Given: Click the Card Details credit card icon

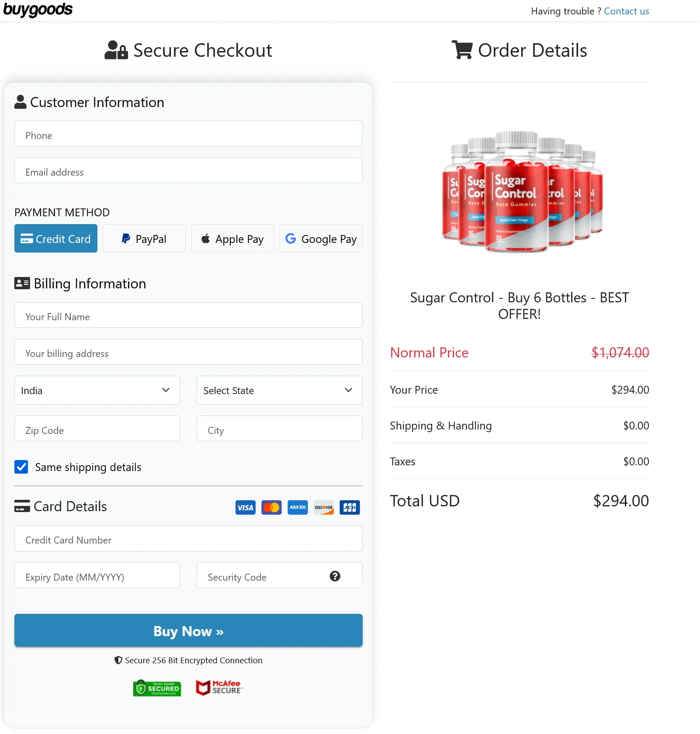Looking at the screenshot, I should coord(22,506).
